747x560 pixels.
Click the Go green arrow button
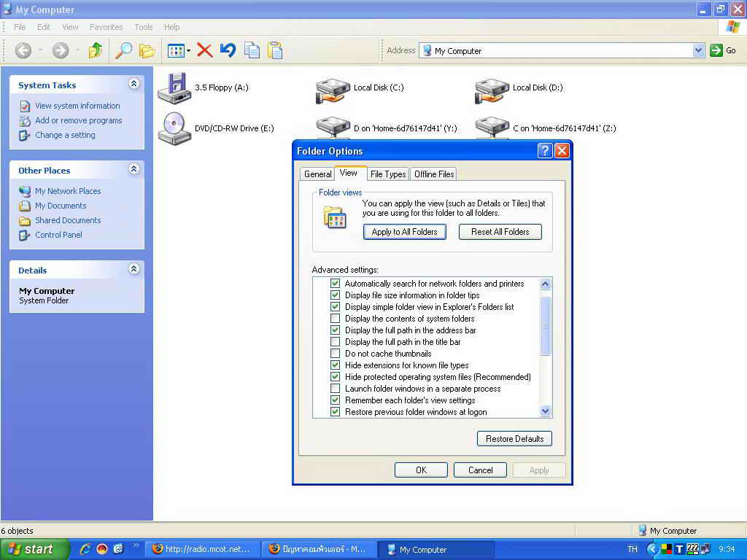coord(716,50)
